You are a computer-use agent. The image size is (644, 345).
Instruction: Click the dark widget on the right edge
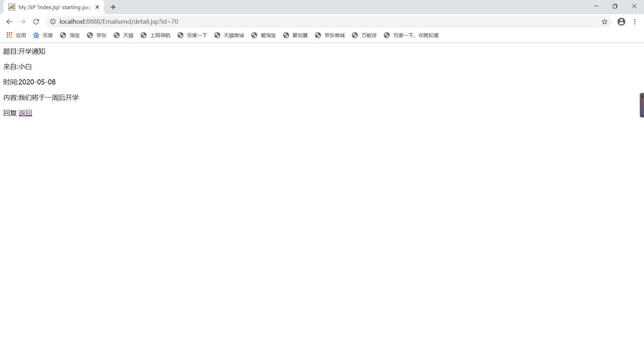(642, 105)
